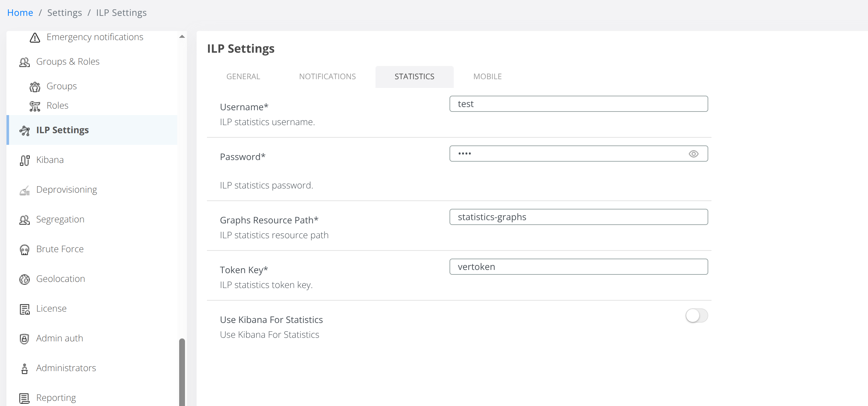This screenshot has width=868, height=406.
Task: Click the Admin auth shield icon
Action: coord(24,339)
